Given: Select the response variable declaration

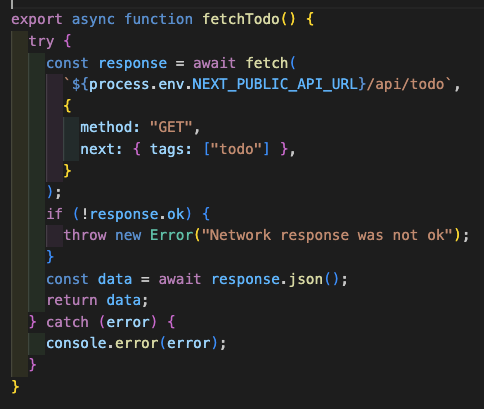Looking at the screenshot, I should click(x=133, y=63).
